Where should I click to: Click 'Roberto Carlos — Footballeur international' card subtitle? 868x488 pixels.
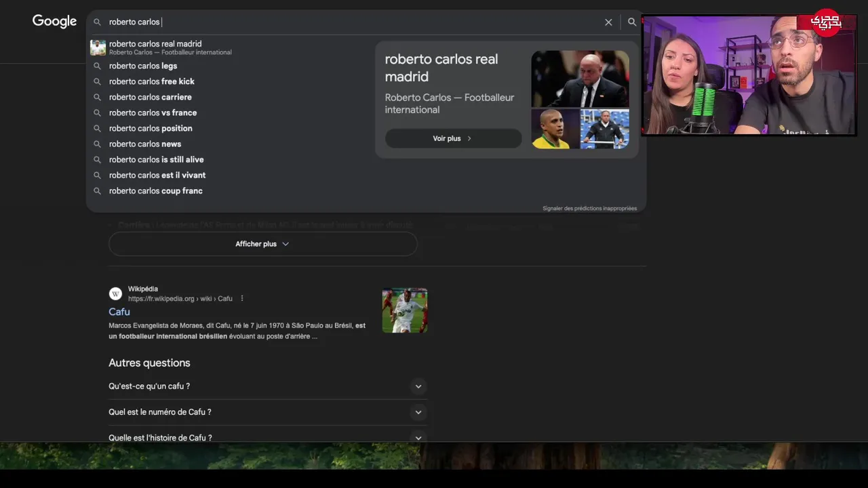[450, 104]
